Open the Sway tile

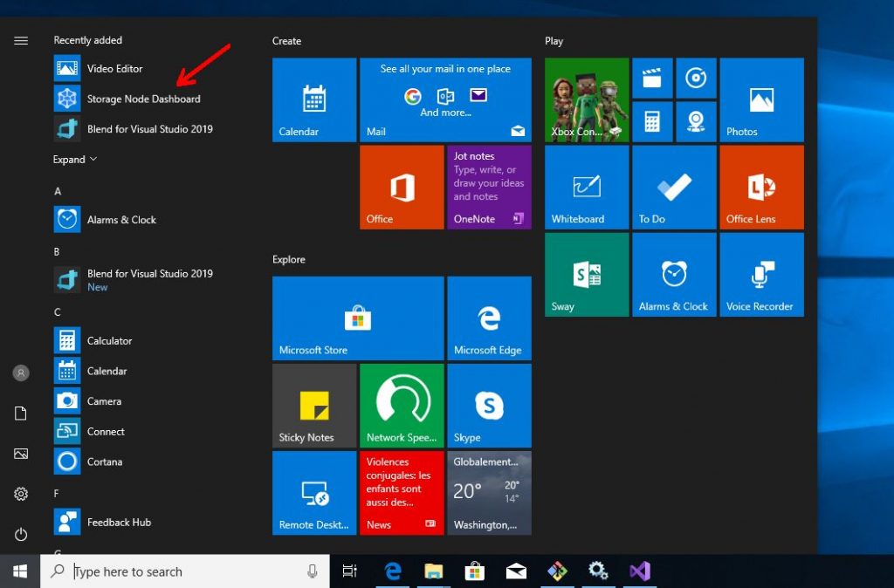587,275
